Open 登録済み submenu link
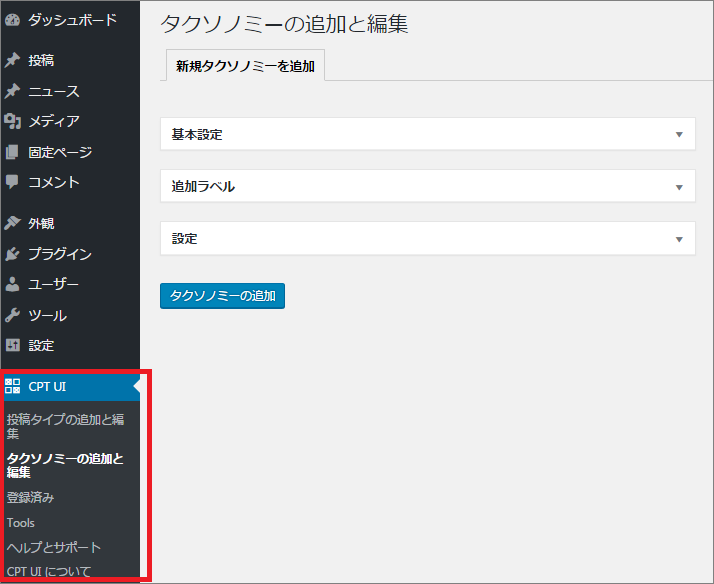The height and width of the screenshot is (584, 714). (31, 498)
